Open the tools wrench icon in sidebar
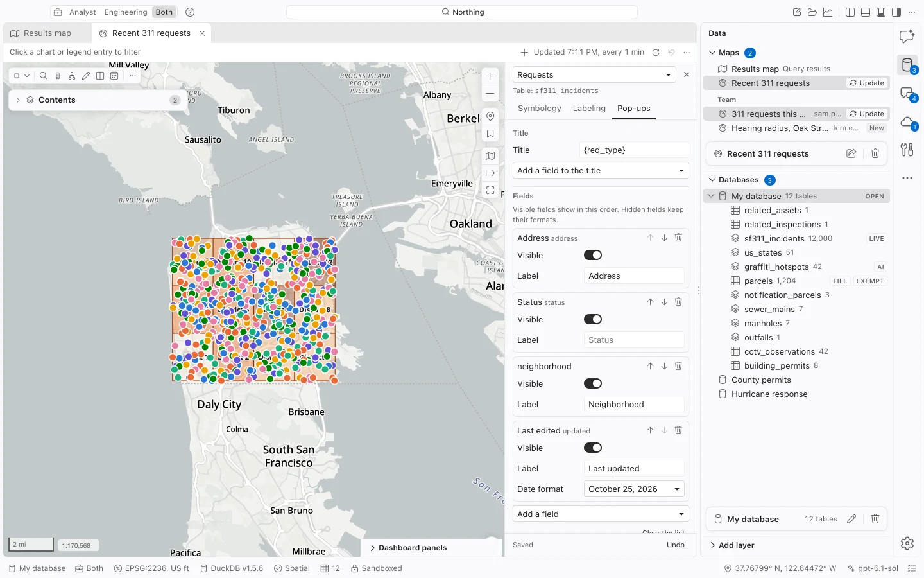 (907, 150)
